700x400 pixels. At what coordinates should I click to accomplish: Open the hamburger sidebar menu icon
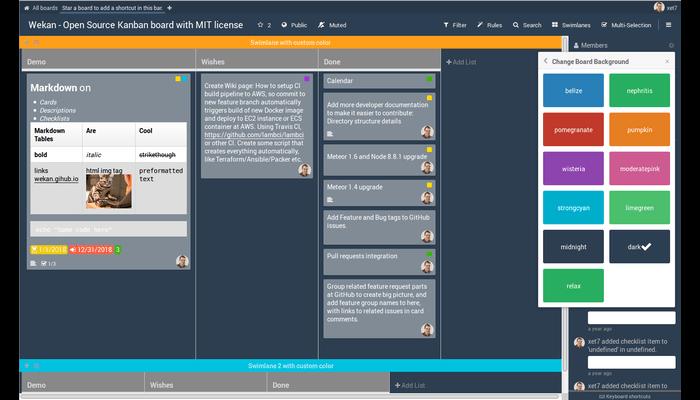669,24
